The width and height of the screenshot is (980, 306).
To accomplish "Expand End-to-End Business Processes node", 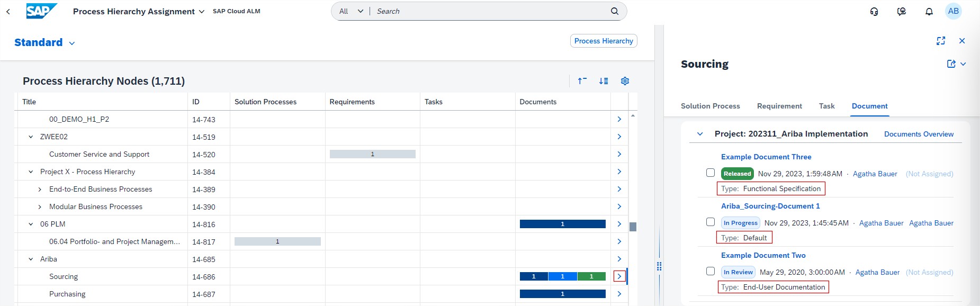I will (40, 189).
